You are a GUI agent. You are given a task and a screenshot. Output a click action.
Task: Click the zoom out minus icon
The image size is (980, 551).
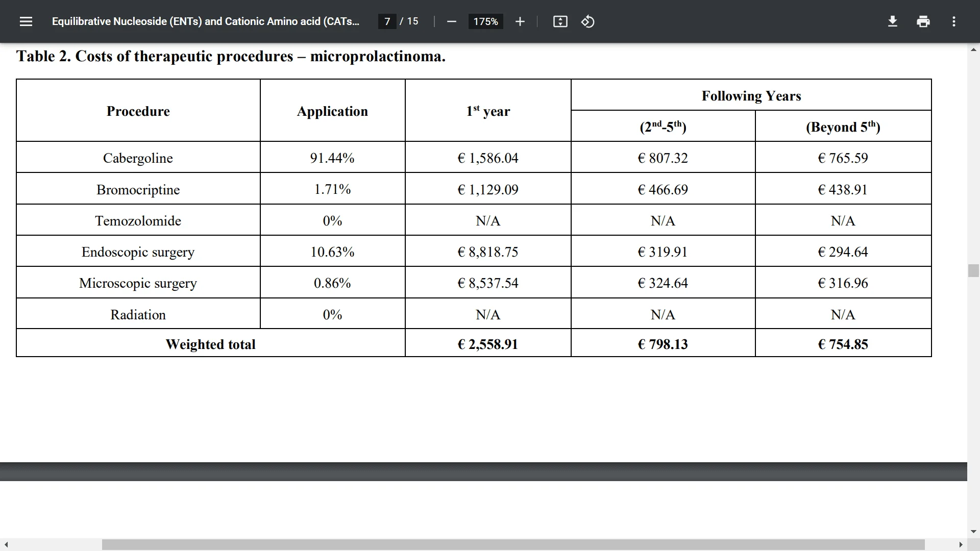pyautogui.click(x=452, y=21)
